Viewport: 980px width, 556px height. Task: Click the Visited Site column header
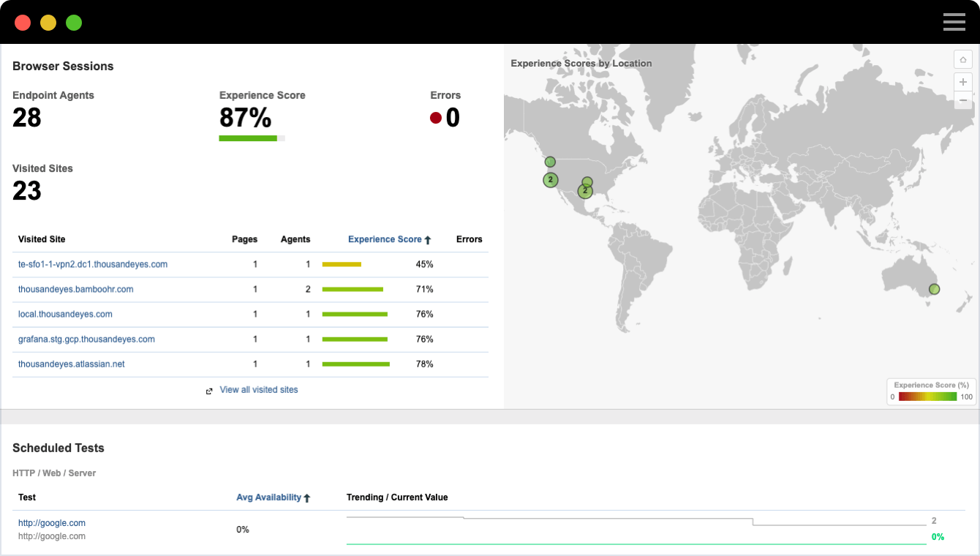pos(42,239)
